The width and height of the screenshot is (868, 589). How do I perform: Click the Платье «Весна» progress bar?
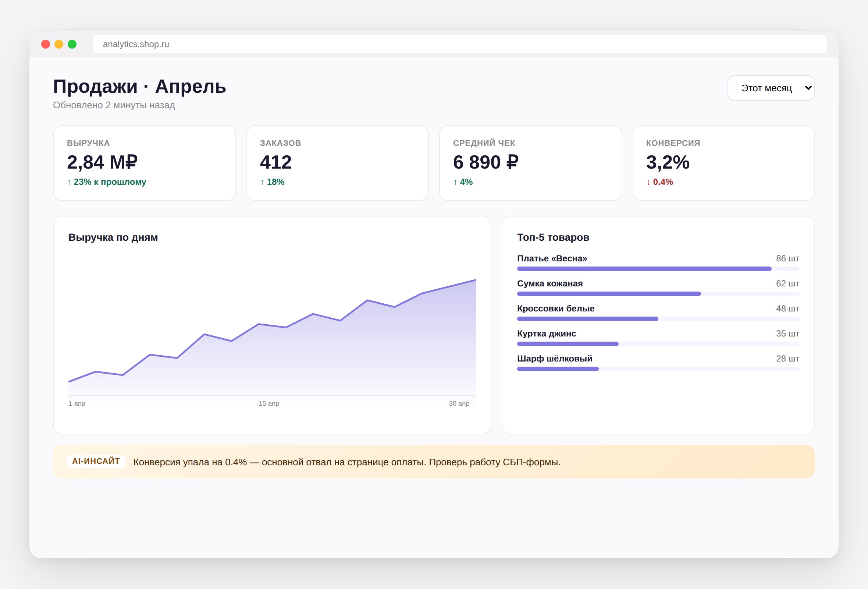[658, 269]
